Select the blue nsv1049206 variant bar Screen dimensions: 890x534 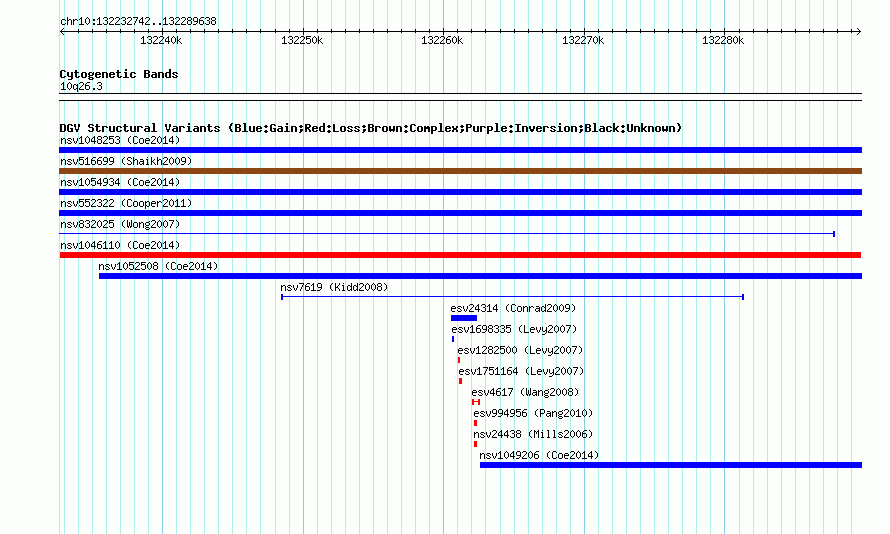point(671,465)
